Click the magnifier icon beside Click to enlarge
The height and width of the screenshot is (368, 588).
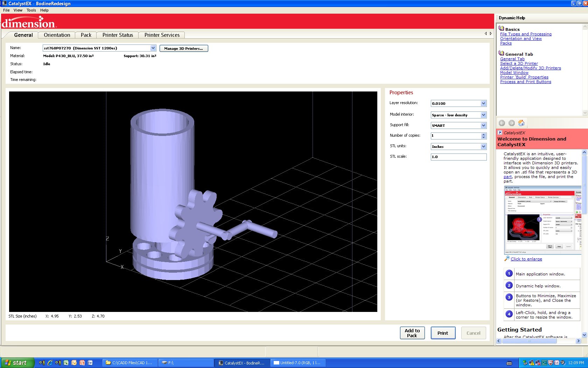507,259
